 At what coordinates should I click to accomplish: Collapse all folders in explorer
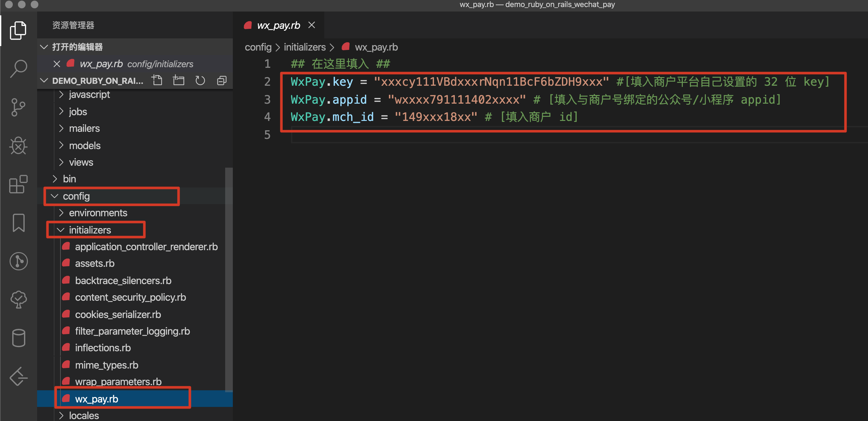pos(222,81)
